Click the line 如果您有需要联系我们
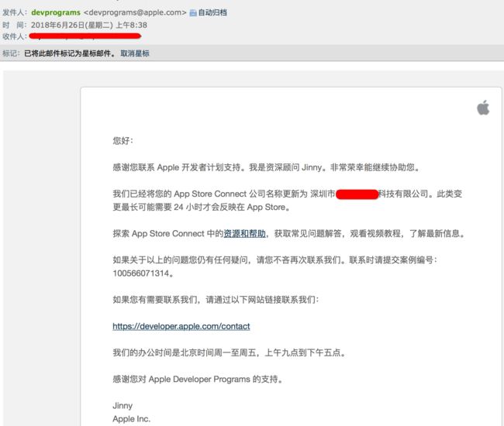This screenshot has width=504, height=426. pyautogui.click(x=216, y=300)
